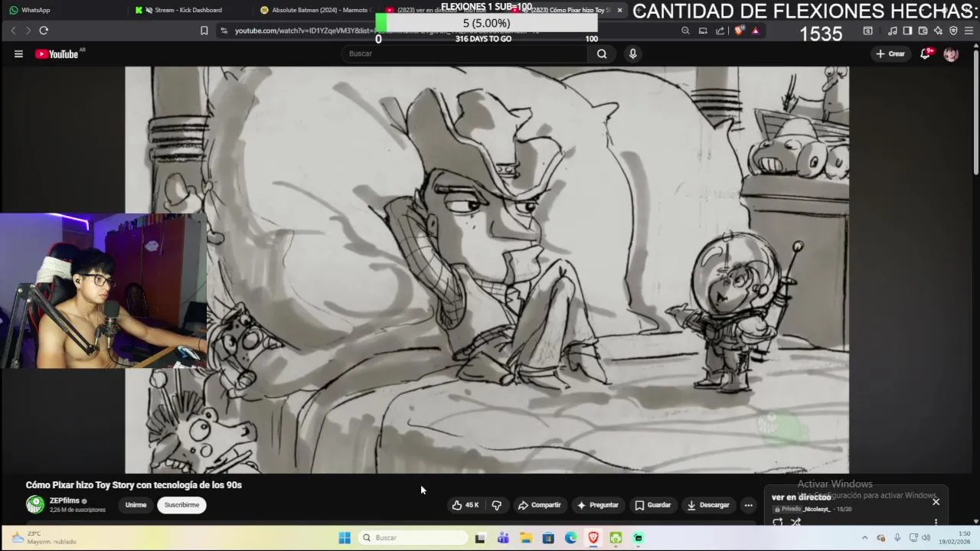Toggle loop playlist icon in playlist panel
This screenshot has width=980, height=551.
click(x=778, y=522)
